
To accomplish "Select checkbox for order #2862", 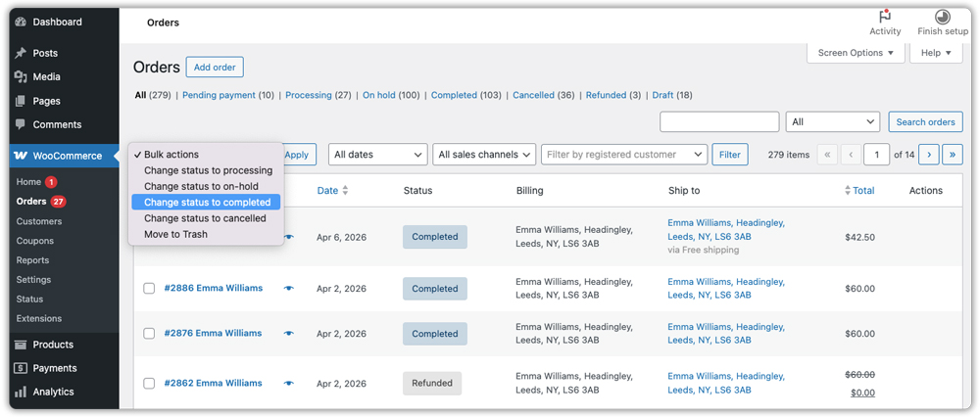I will tap(149, 384).
